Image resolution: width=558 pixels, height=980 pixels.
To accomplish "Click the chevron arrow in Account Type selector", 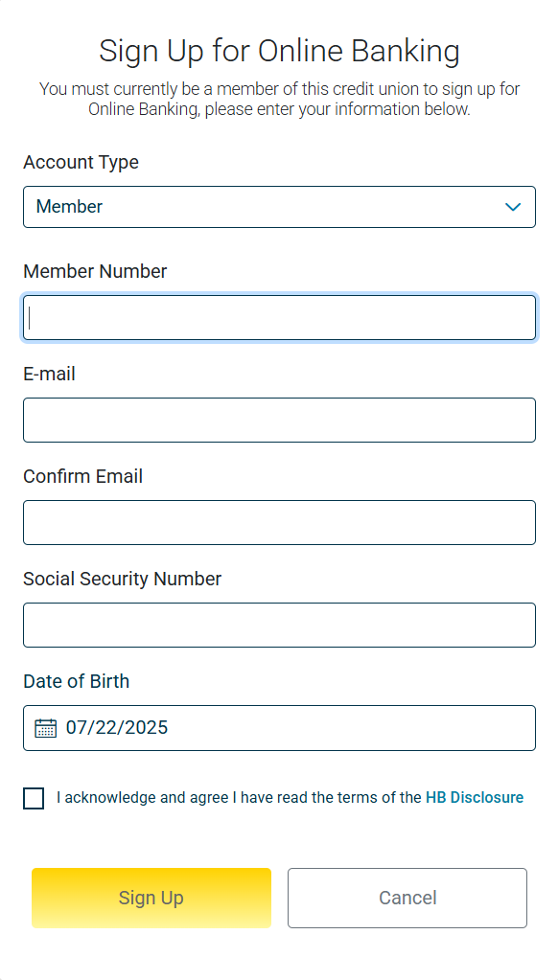I will (x=513, y=207).
